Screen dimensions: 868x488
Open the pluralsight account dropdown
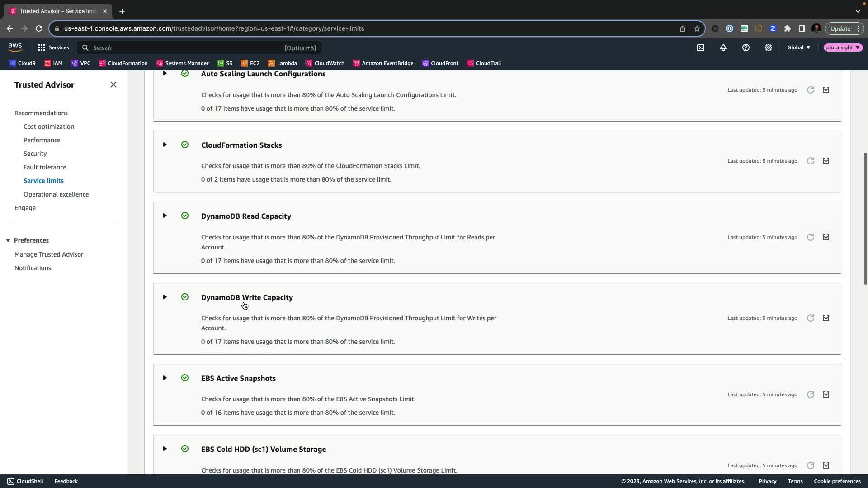pos(843,47)
